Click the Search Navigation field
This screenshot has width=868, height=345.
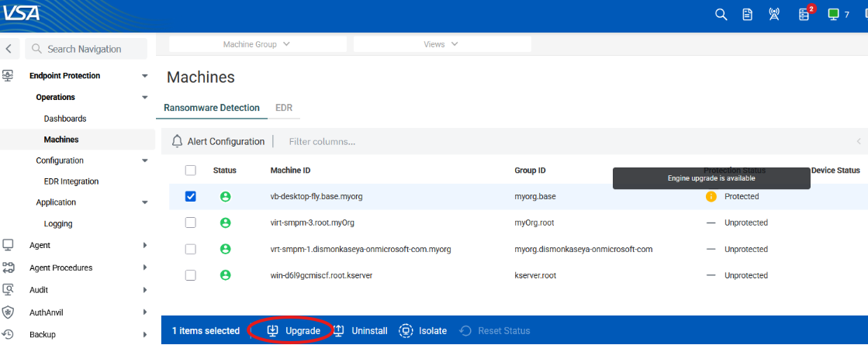coord(86,49)
